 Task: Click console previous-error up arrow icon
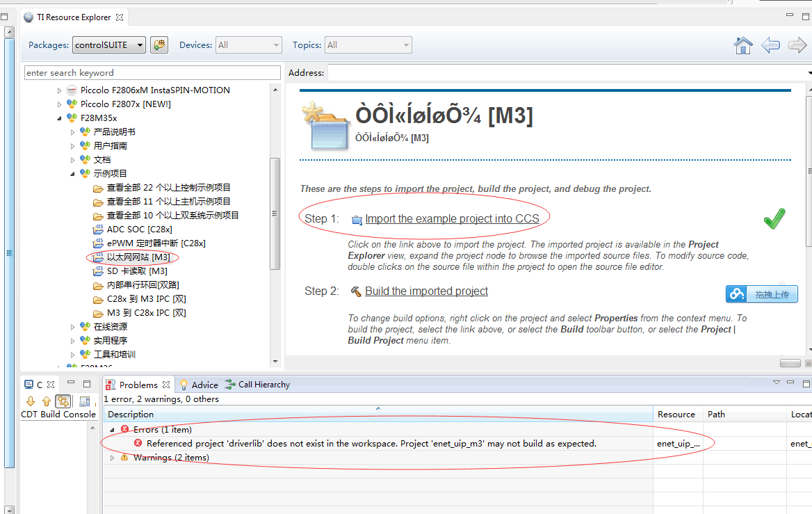pos(47,401)
